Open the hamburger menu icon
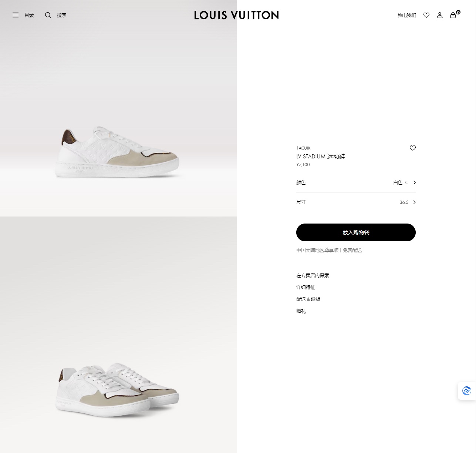This screenshot has width=476, height=453. pos(16,15)
